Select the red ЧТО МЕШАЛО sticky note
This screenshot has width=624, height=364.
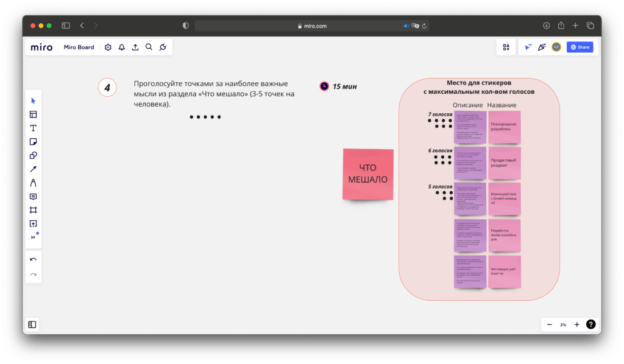(x=368, y=173)
